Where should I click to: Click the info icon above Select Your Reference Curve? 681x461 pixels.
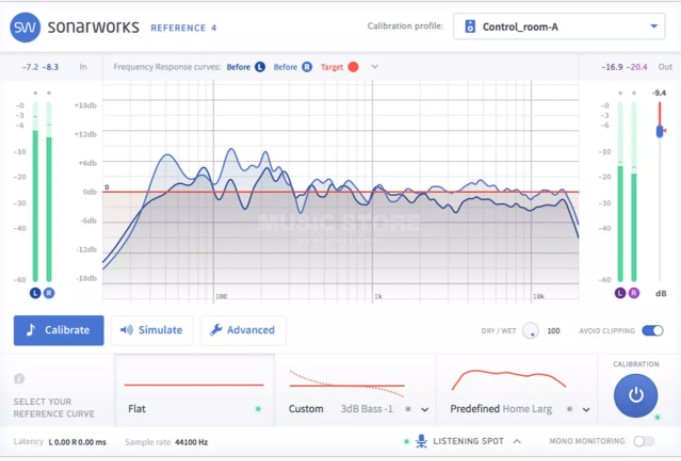(19, 378)
